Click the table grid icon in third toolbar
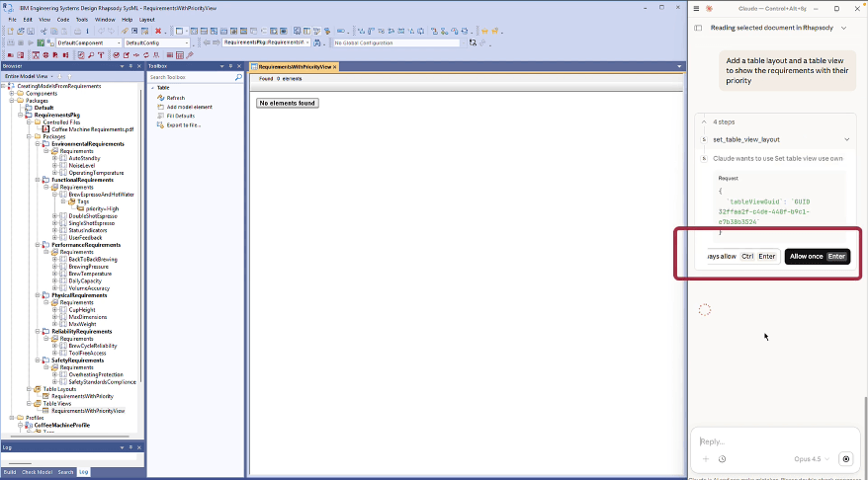 179,54
